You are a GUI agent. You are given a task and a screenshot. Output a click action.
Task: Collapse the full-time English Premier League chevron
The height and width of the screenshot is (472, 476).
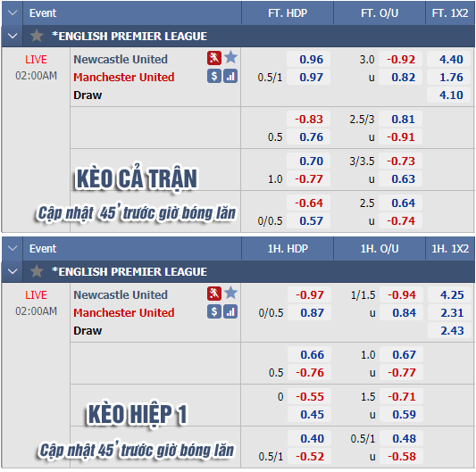[13, 36]
